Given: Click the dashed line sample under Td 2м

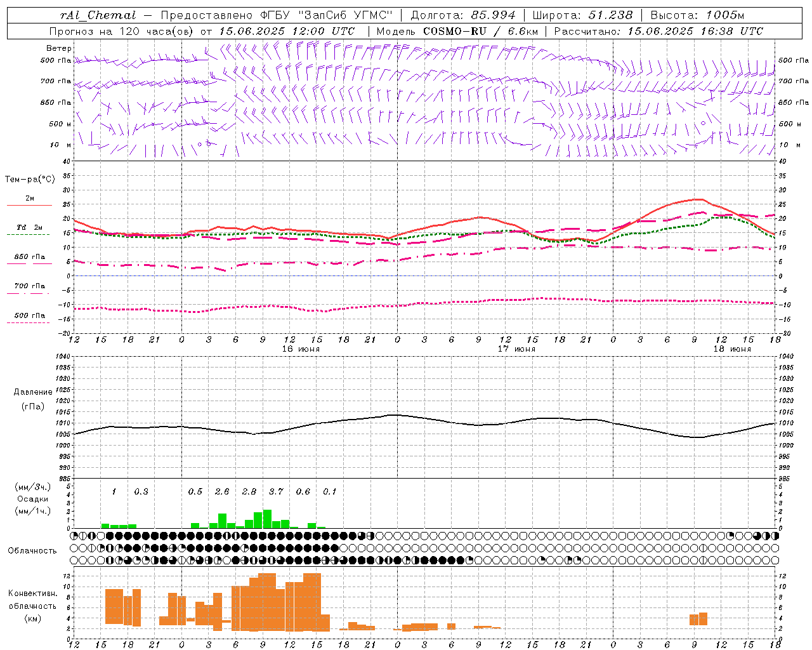Looking at the screenshot, I should coord(28,235).
